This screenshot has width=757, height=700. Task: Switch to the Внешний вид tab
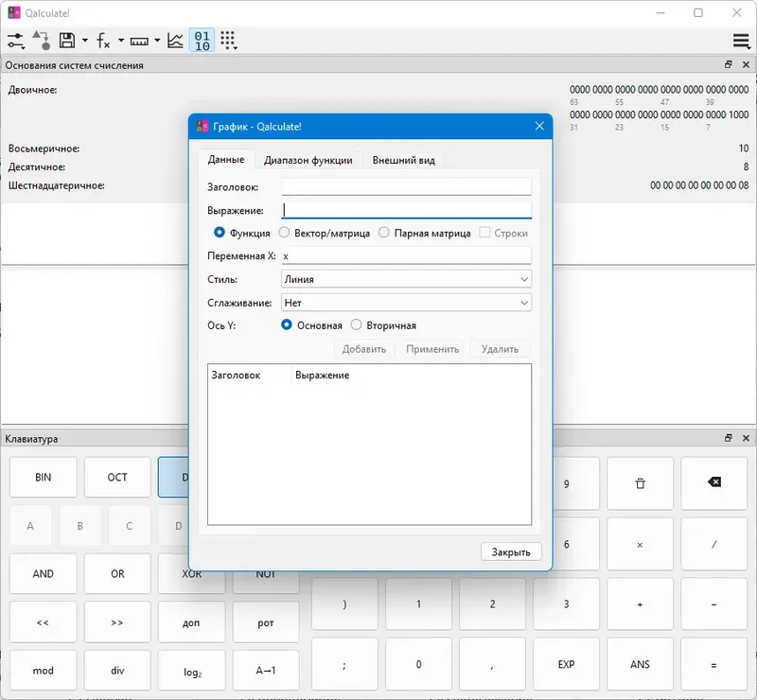click(404, 160)
